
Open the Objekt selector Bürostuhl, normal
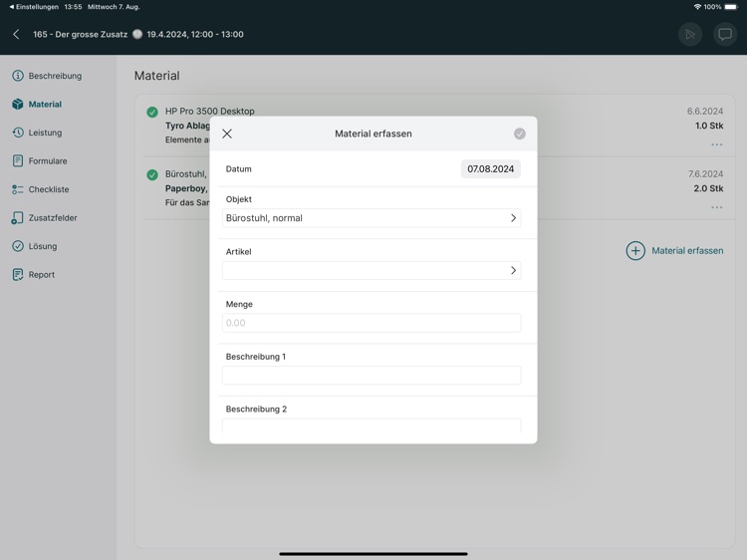coord(372,218)
